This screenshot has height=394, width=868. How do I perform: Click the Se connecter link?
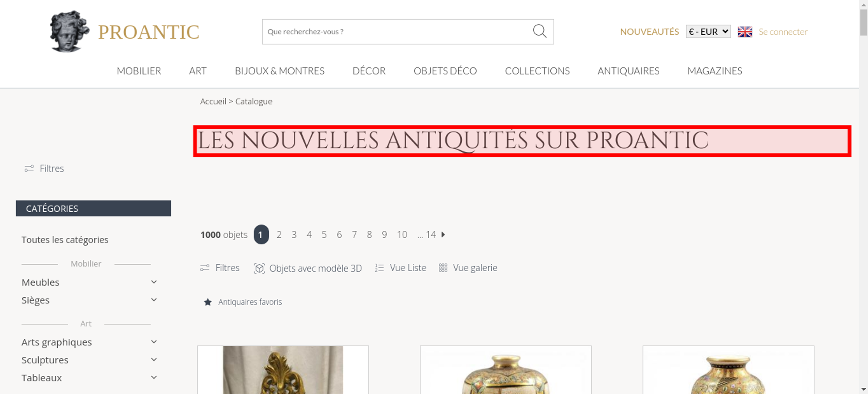tap(783, 32)
